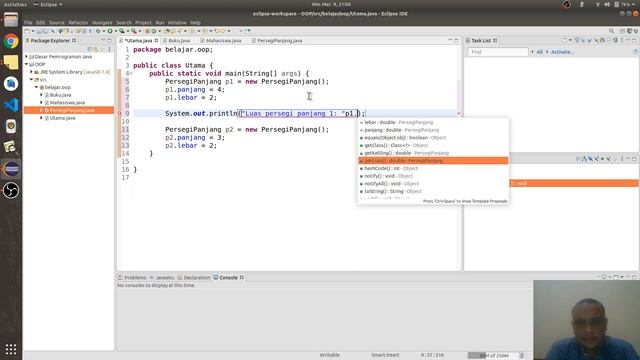Click the Package Explorer view menu dots

point(109,49)
